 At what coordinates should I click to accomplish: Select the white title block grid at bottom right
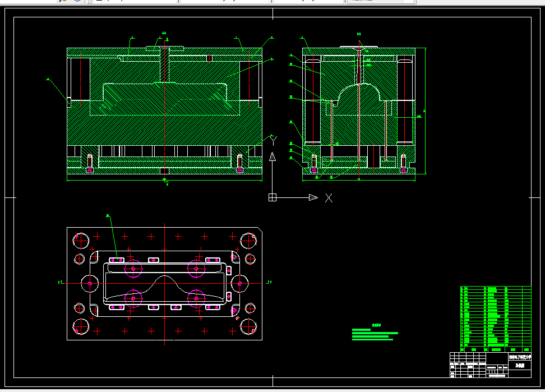(491, 365)
